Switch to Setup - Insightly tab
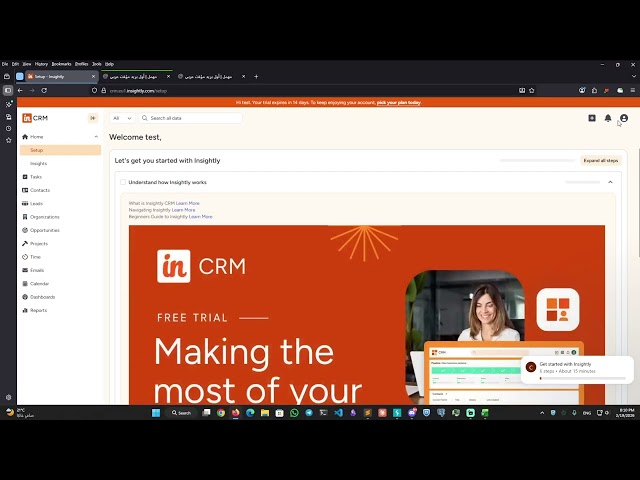Image resolution: width=640 pixels, height=480 pixels. (62, 76)
